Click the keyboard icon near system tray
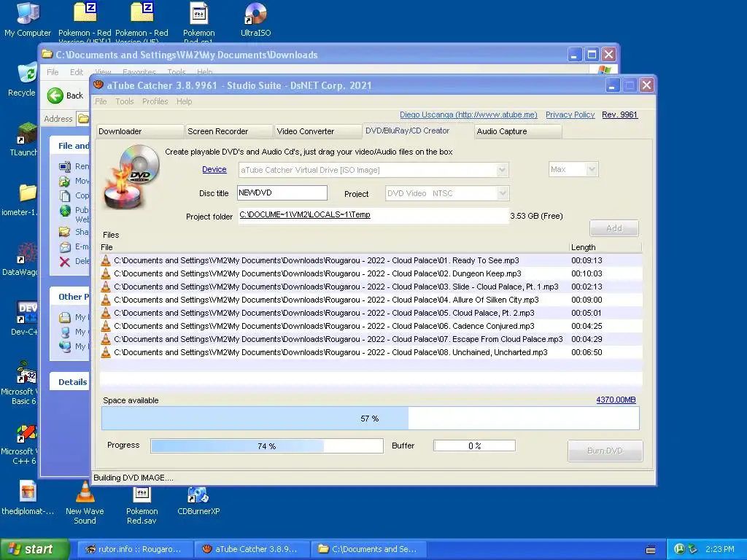The image size is (747, 560). pos(650,550)
